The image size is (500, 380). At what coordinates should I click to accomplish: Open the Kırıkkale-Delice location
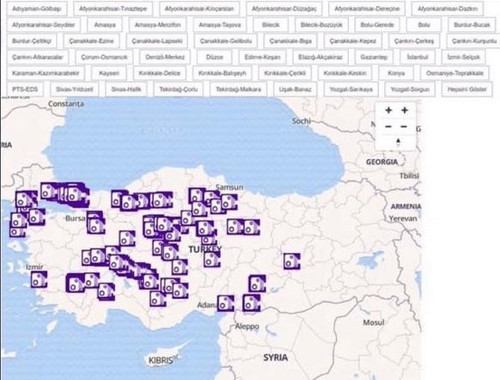[x=159, y=73]
